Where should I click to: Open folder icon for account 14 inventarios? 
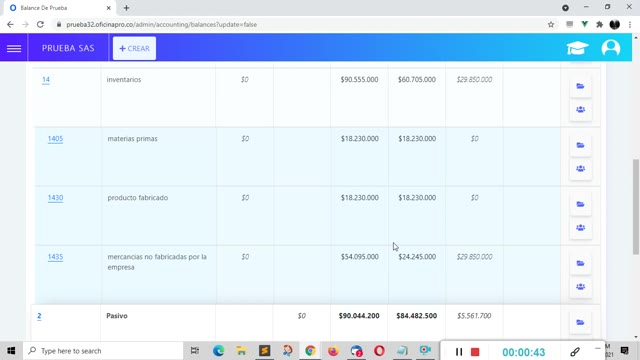[x=580, y=86]
